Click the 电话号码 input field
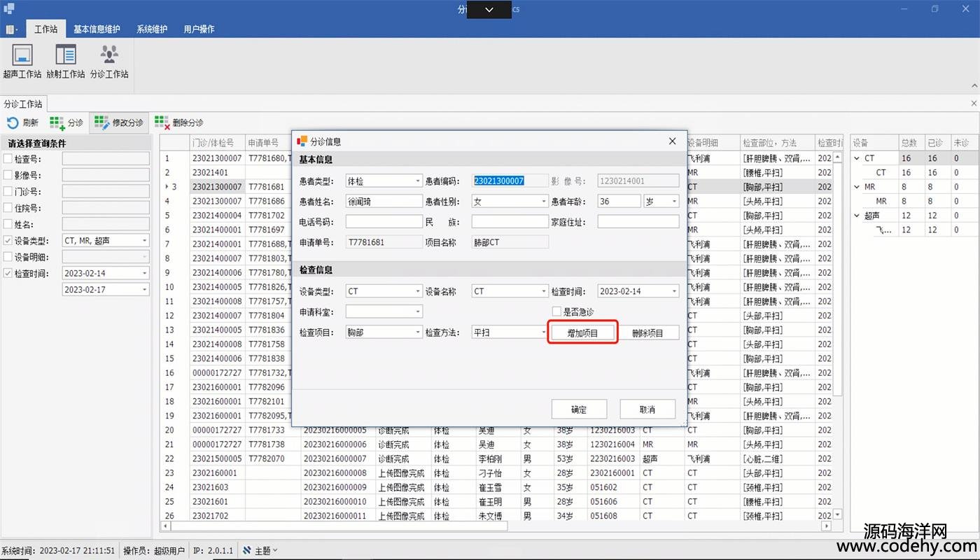 coord(384,222)
